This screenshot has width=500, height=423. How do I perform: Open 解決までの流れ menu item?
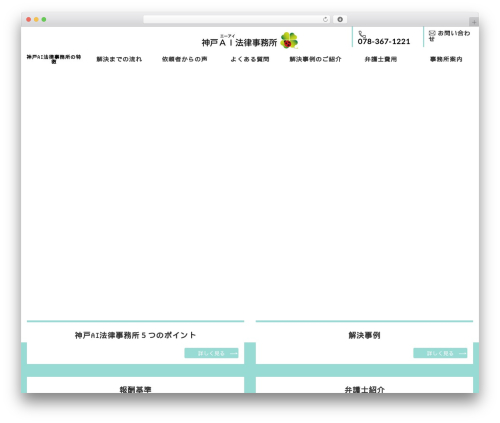coord(119,59)
